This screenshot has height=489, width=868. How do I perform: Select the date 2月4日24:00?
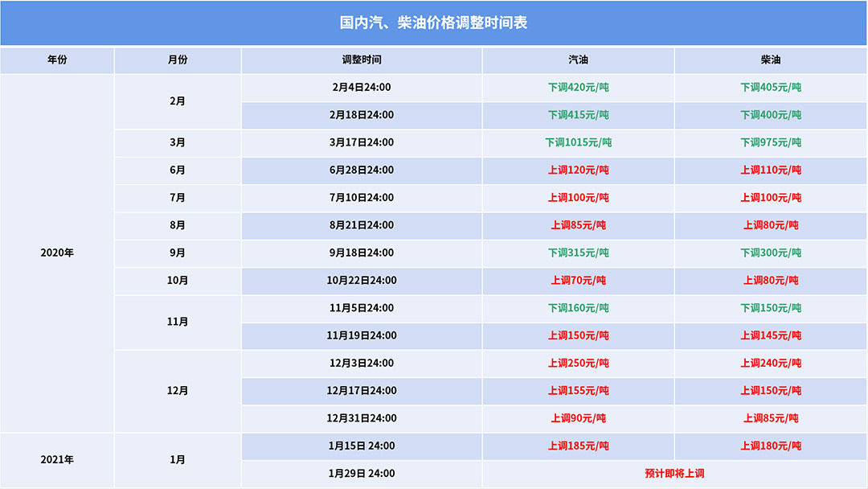click(x=362, y=88)
